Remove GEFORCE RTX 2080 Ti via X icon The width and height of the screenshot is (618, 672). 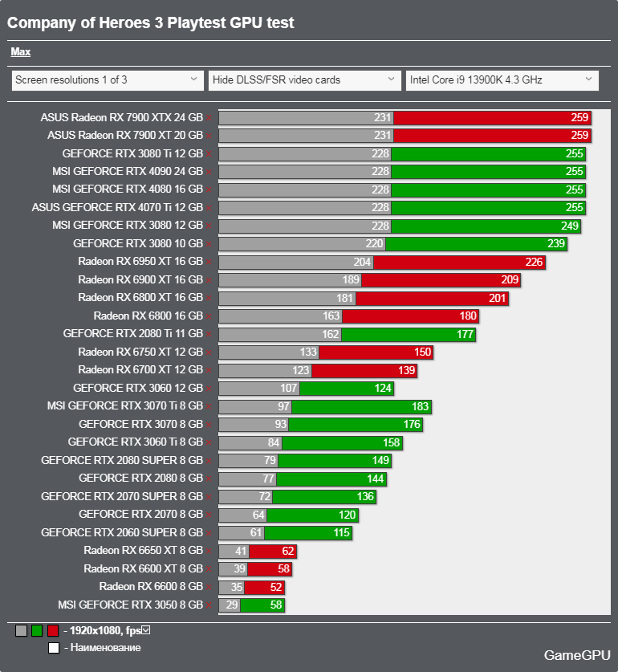click(x=209, y=334)
